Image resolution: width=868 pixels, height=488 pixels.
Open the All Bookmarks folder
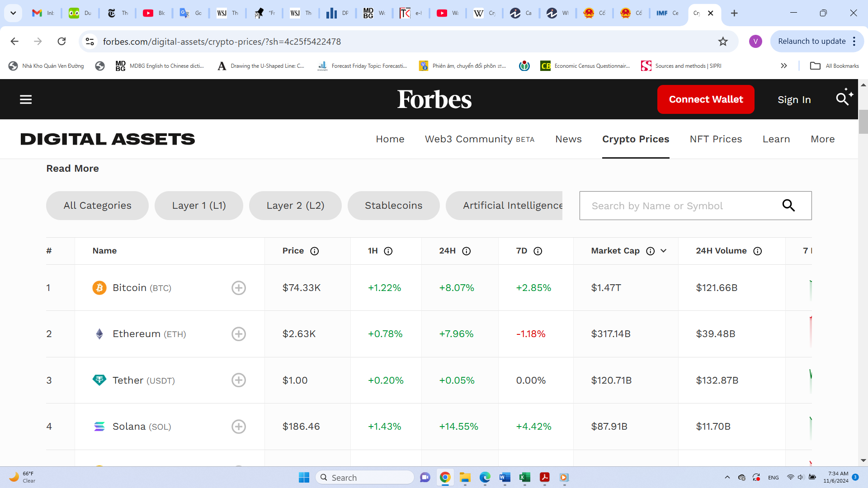click(835, 66)
